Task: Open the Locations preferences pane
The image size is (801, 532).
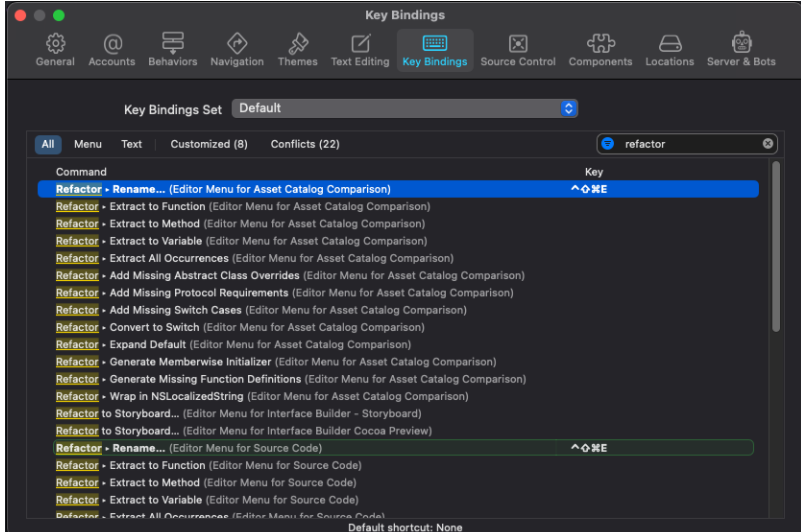Action: (670, 50)
